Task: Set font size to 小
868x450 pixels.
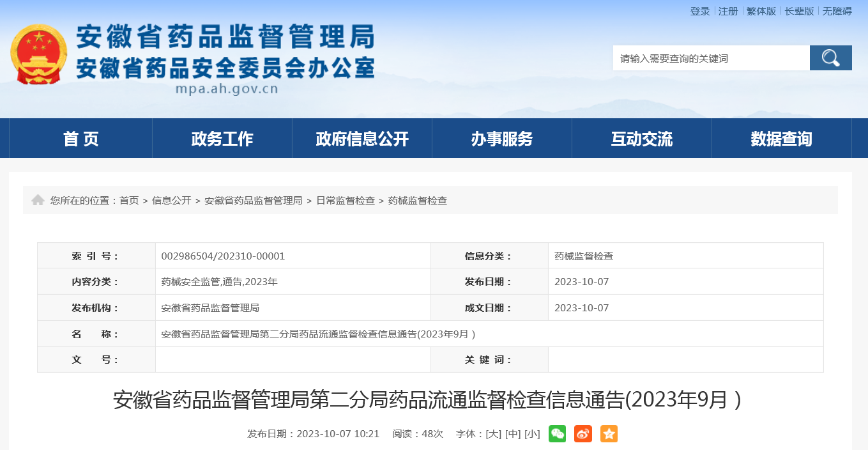Action: (x=532, y=434)
